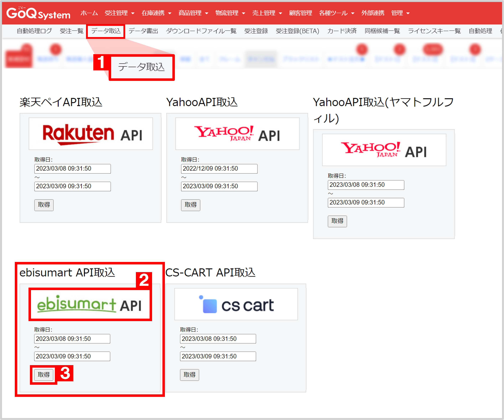The width and height of the screenshot is (504, 420).
Task: Click the 楽天ペイAPI取込 heading
Action: click(x=61, y=102)
